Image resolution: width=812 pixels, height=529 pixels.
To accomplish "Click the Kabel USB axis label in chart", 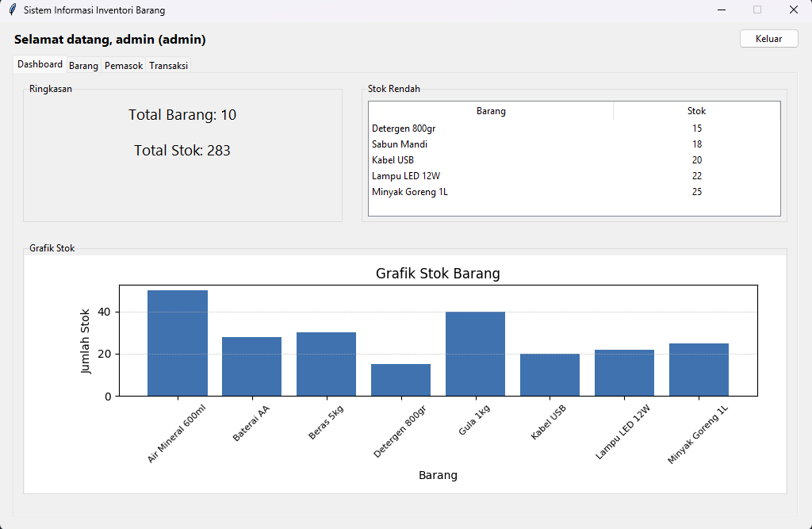I will tap(548, 422).
